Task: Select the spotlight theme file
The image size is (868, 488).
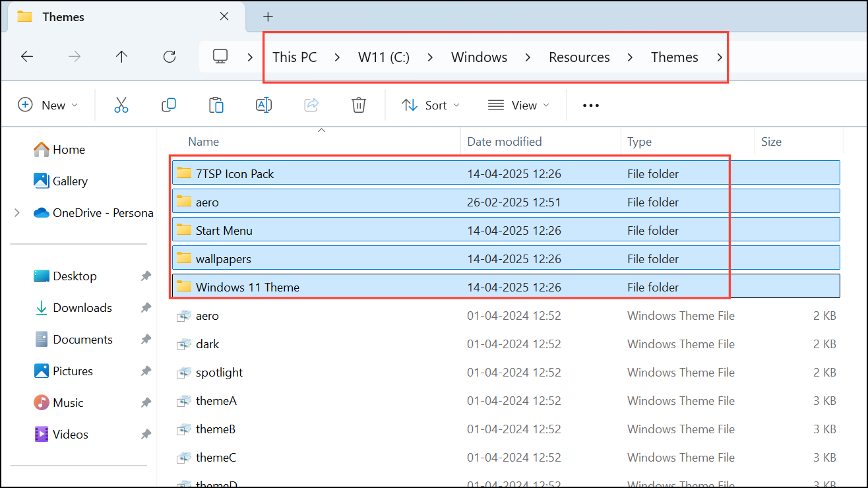Action: 506,373
